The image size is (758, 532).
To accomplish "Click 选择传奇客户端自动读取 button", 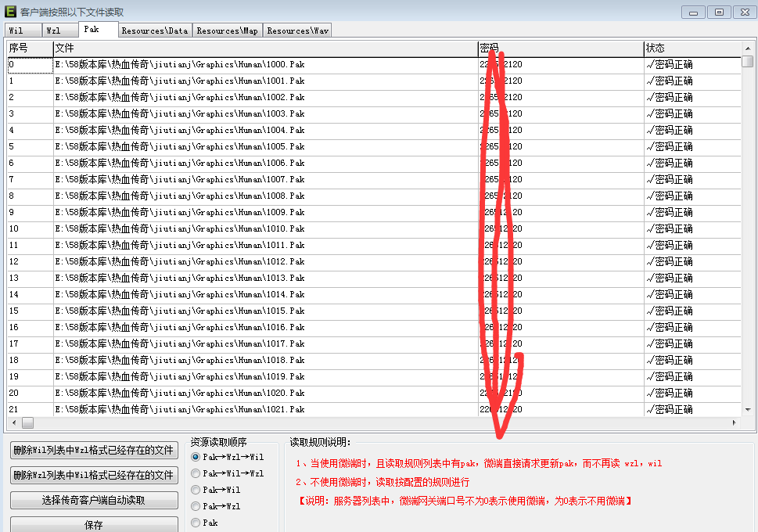I will pos(94,500).
